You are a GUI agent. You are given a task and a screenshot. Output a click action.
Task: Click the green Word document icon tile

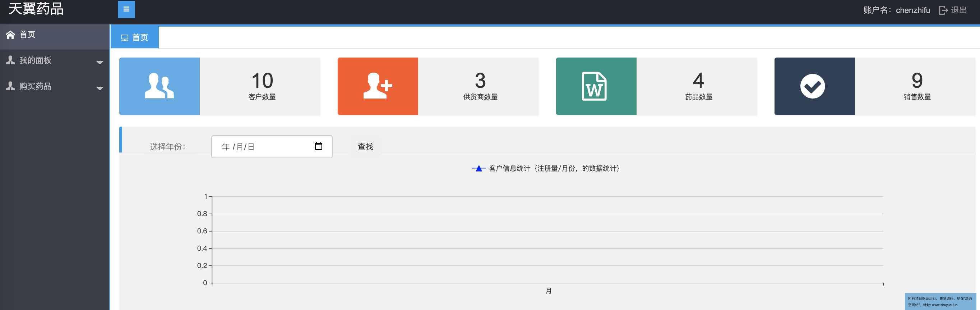(x=596, y=86)
